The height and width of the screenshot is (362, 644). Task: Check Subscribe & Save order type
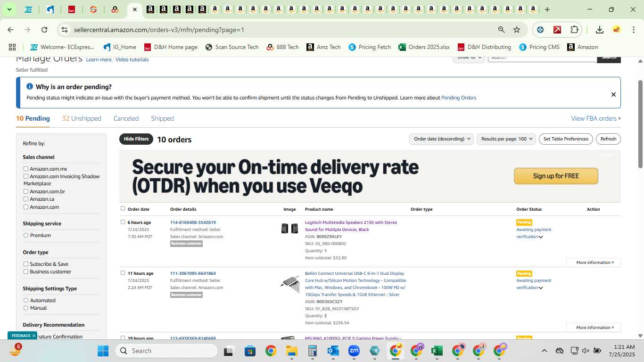[x=26, y=264]
